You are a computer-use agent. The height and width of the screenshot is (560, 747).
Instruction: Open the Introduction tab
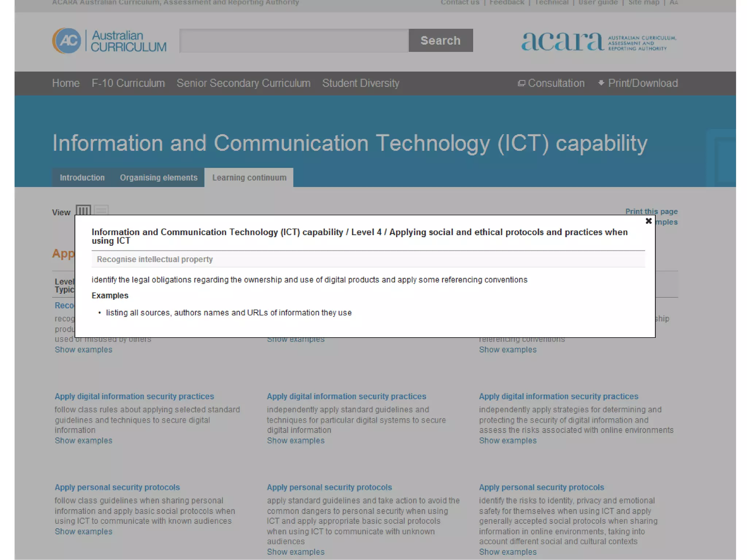(x=82, y=178)
